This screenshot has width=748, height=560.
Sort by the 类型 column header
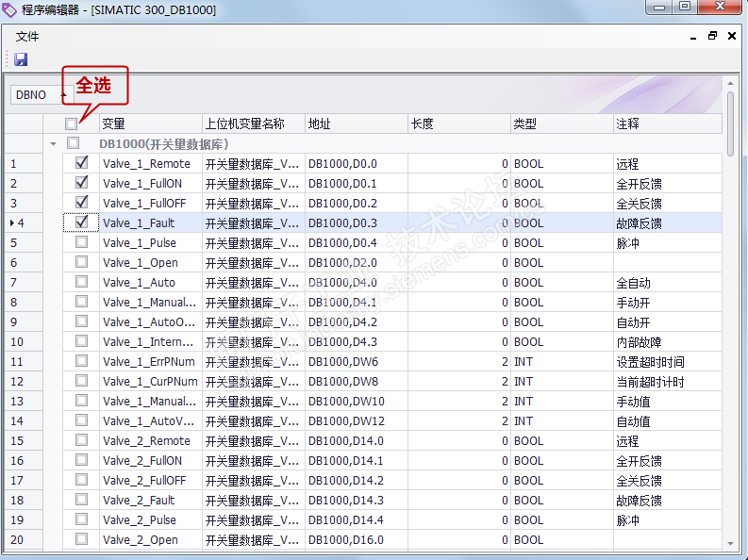(562, 124)
